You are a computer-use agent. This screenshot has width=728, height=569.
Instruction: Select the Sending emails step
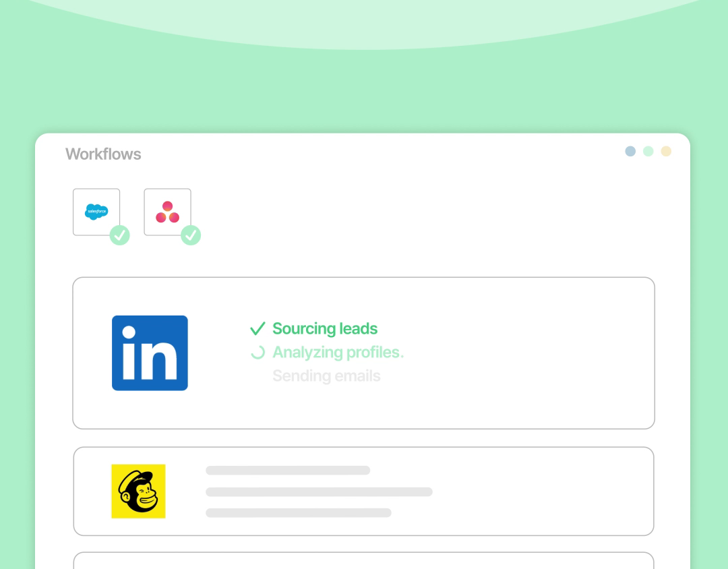point(326,376)
